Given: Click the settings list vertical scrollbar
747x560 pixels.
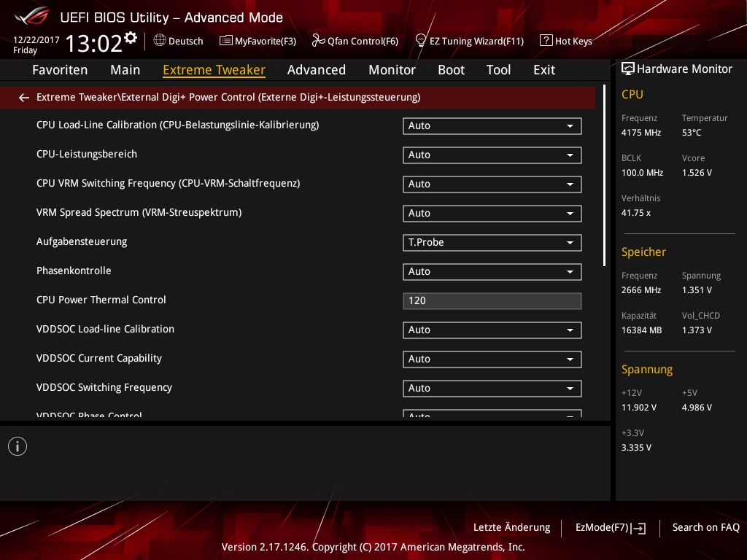Looking at the screenshot, I should (604, 176).
